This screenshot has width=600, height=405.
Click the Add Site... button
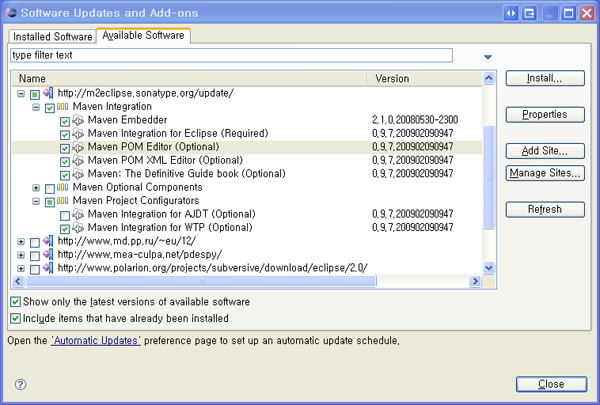[545, 151]
